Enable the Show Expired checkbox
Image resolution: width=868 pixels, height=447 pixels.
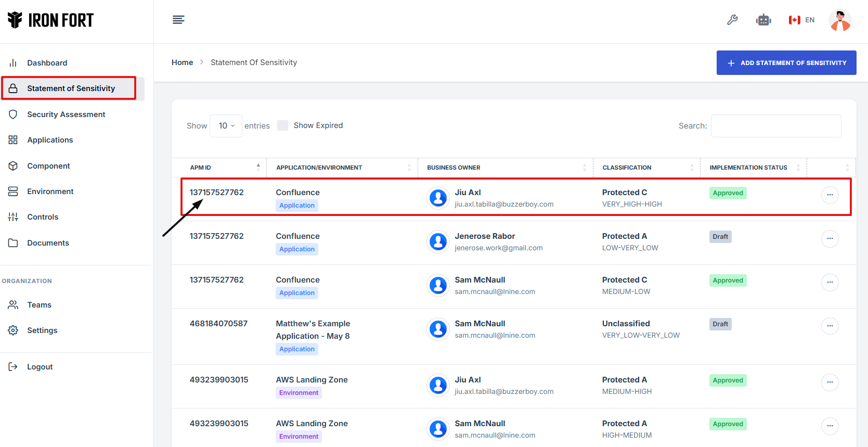(x=282, y=125)
